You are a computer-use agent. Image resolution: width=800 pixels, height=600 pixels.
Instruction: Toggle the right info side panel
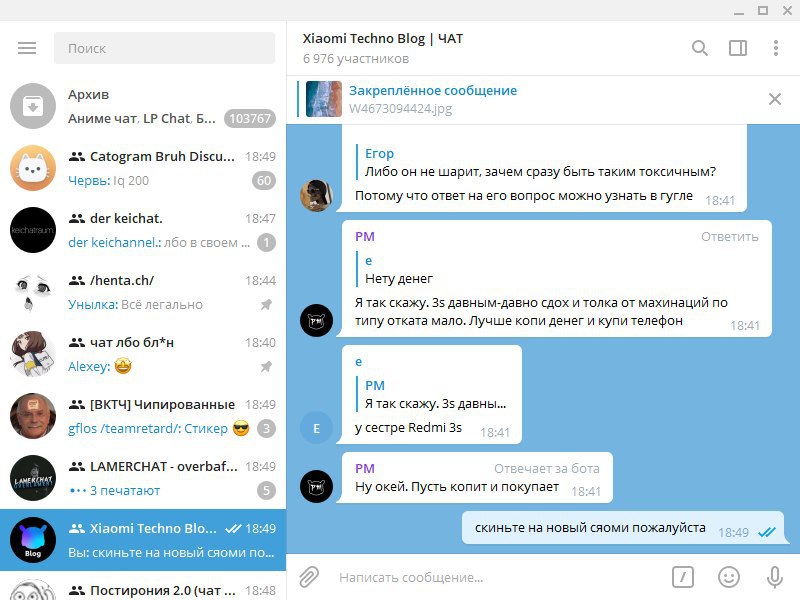pos(738,48)
